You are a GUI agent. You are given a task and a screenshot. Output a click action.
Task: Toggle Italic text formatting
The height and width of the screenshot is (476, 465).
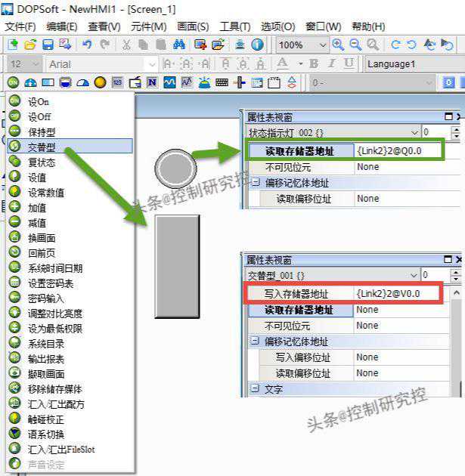330,64
